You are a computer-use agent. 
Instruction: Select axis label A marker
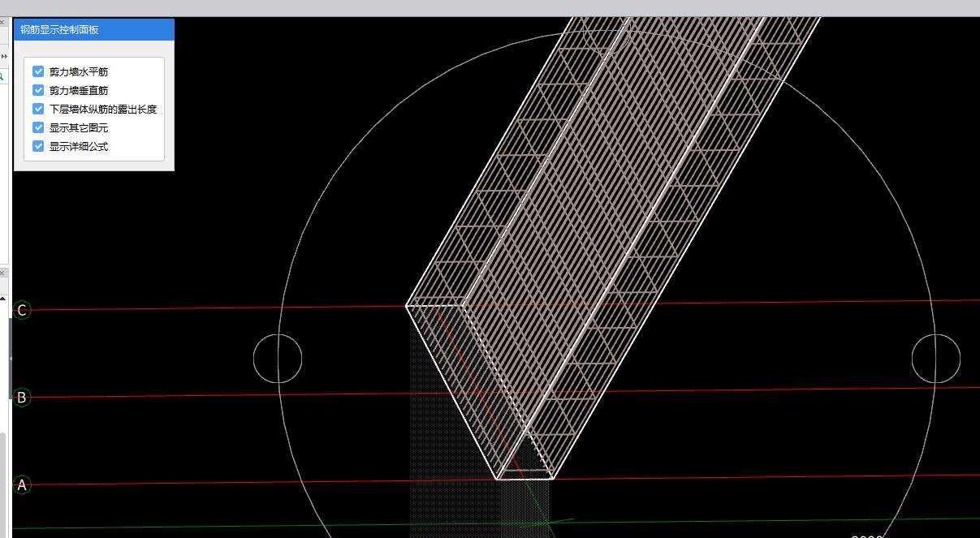click(x=22, y=485)
